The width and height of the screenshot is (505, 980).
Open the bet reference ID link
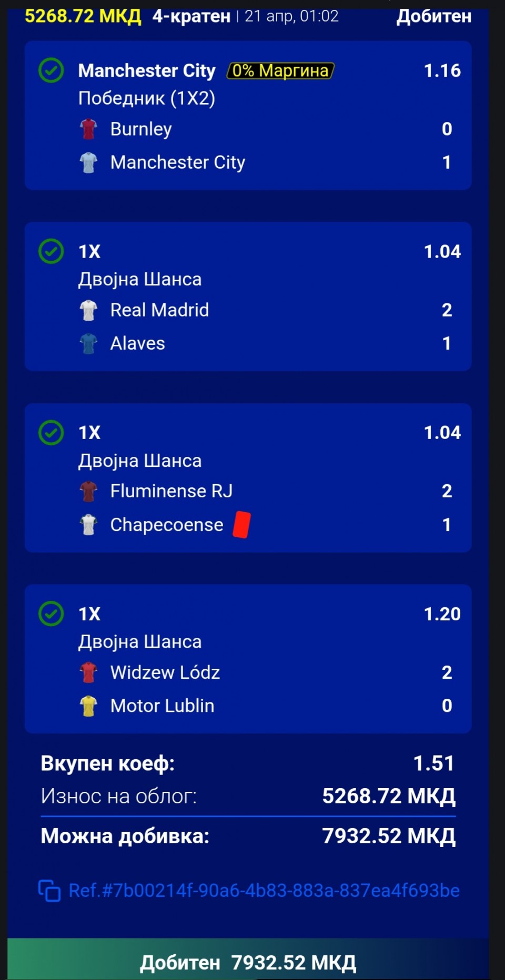click(x=264, y=891)
